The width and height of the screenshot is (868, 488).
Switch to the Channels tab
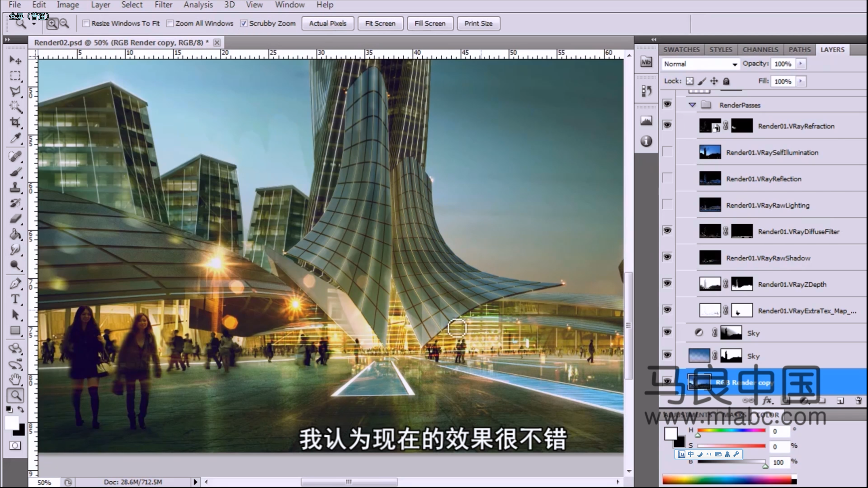tap(760, 50)
